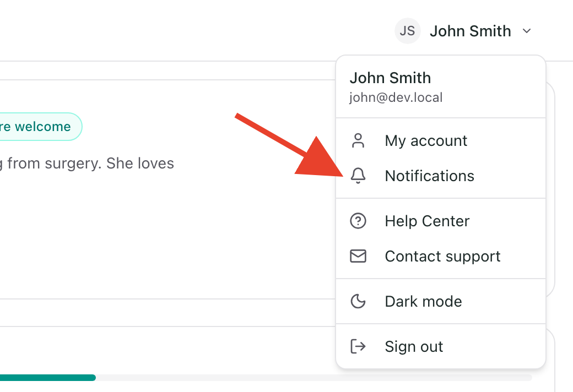573x392 pixels.
Task: Click the moon icon for Dark mode
Action: 358,301
